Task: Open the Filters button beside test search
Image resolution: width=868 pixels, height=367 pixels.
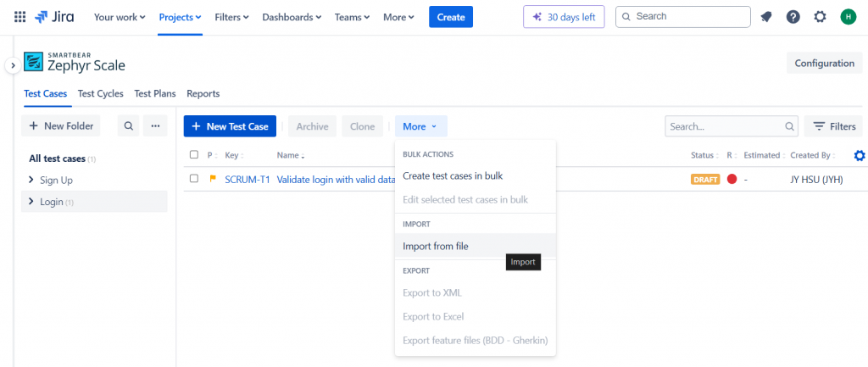Action: tap(833, 126)
